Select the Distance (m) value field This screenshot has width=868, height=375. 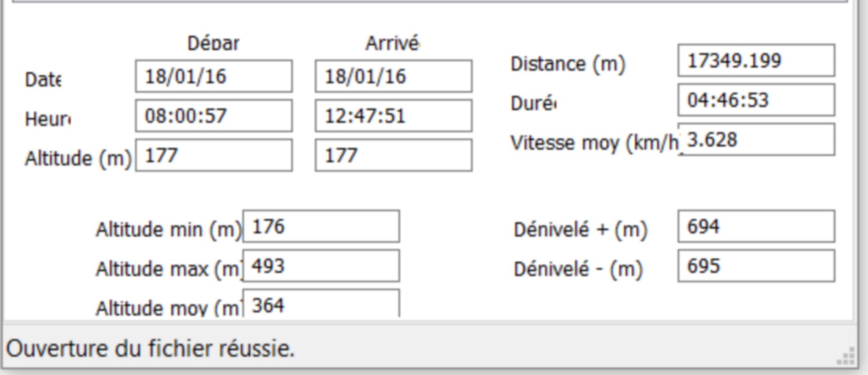[x=756, y=60]
